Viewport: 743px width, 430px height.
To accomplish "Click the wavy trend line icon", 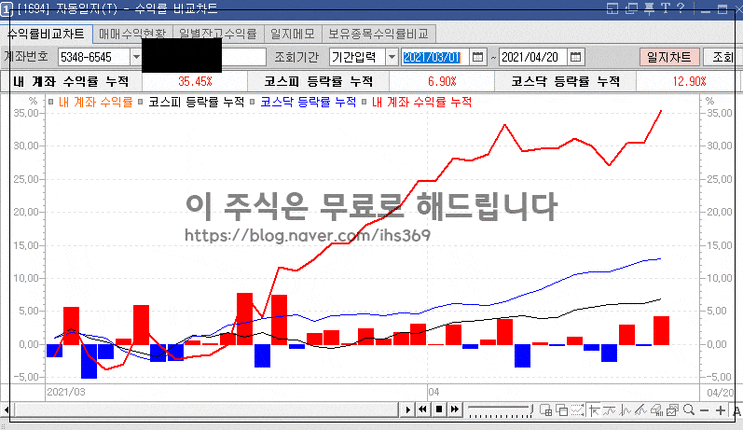I will [609, 410].
